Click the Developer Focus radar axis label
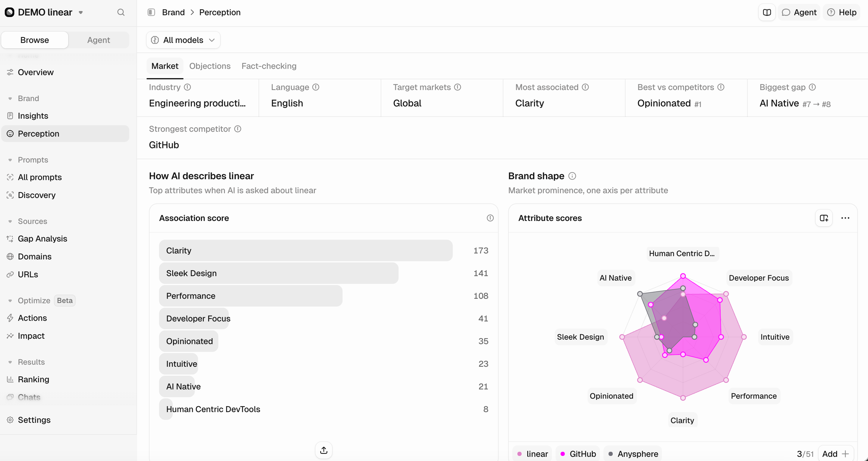This screenshot has height=461, width=868. 759,278
